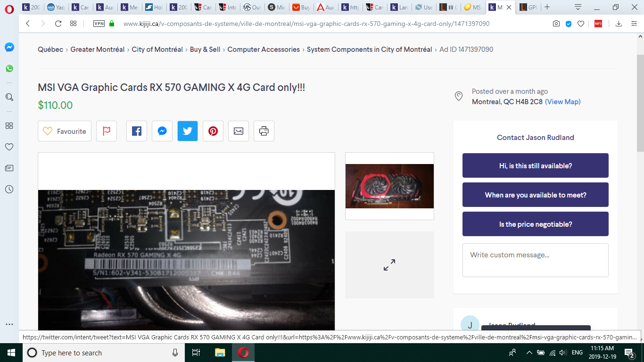
Task: Open start page grid button in toolbar
Action: tap(74, 24)
